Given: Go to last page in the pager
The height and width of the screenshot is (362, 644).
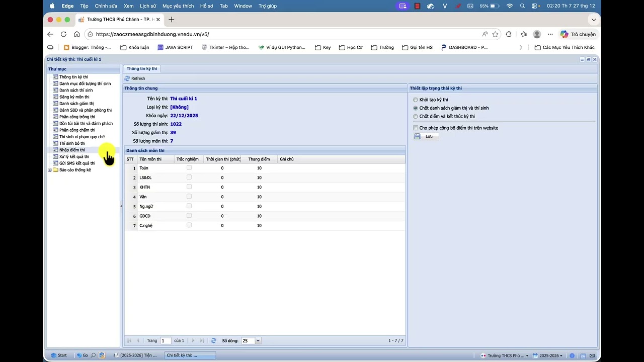Looking at the screenshot, I should click(x=202, y=340).
